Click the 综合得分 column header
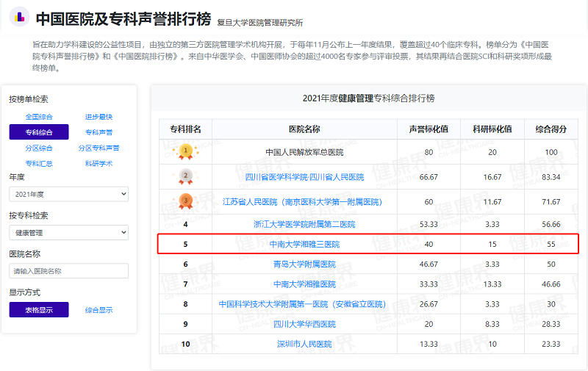 click(551, 129)
